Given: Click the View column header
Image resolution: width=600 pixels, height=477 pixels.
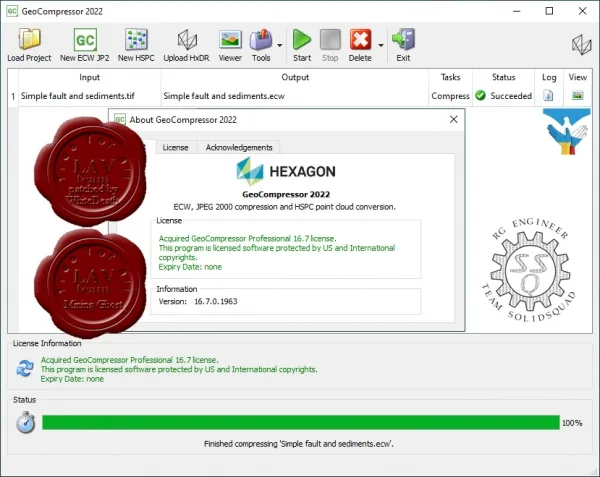Looking at the screenshot, I should [x=577, y=77].
